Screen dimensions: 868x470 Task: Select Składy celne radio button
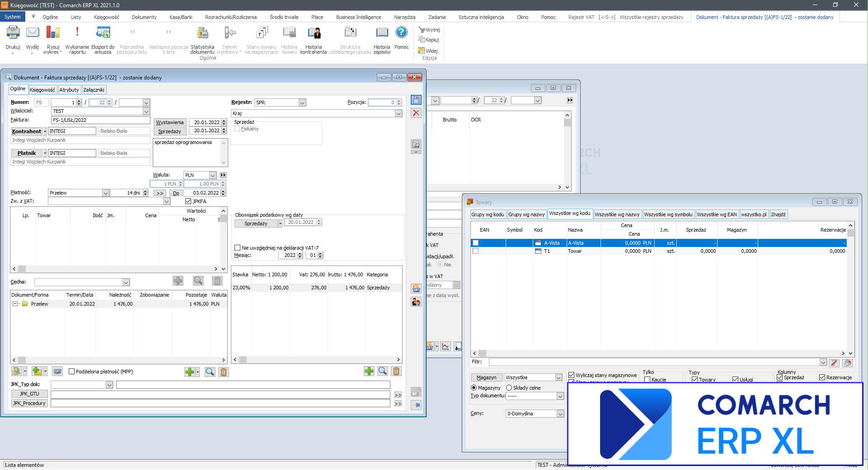[x=509, y=388]
